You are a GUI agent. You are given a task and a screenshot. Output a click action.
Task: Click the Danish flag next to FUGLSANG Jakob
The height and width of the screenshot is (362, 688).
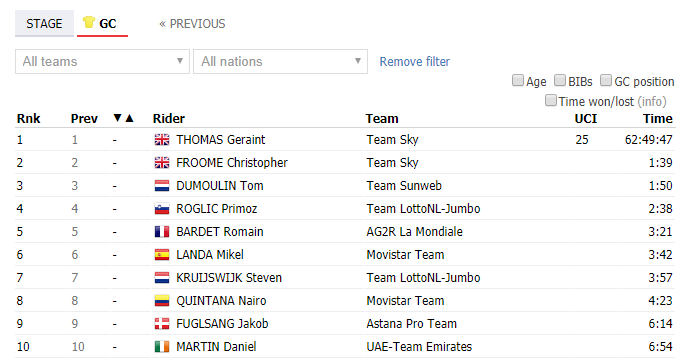click(162, 324)
